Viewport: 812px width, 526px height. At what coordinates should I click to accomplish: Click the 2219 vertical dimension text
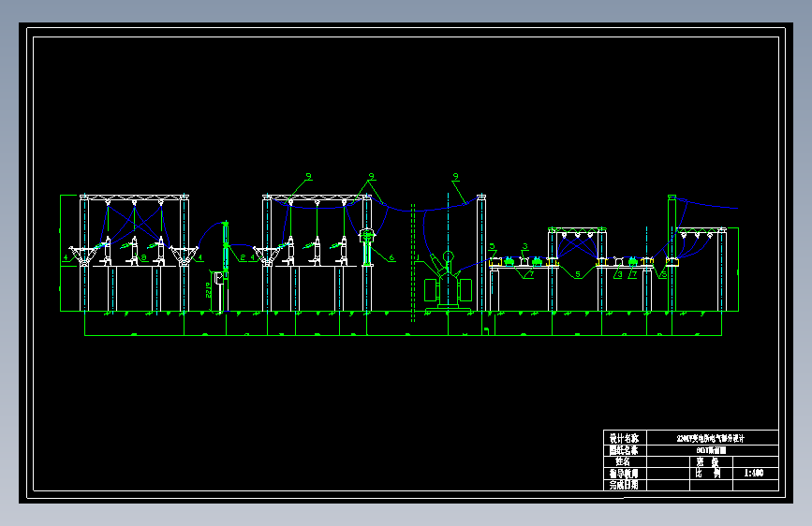pos(209,290)
